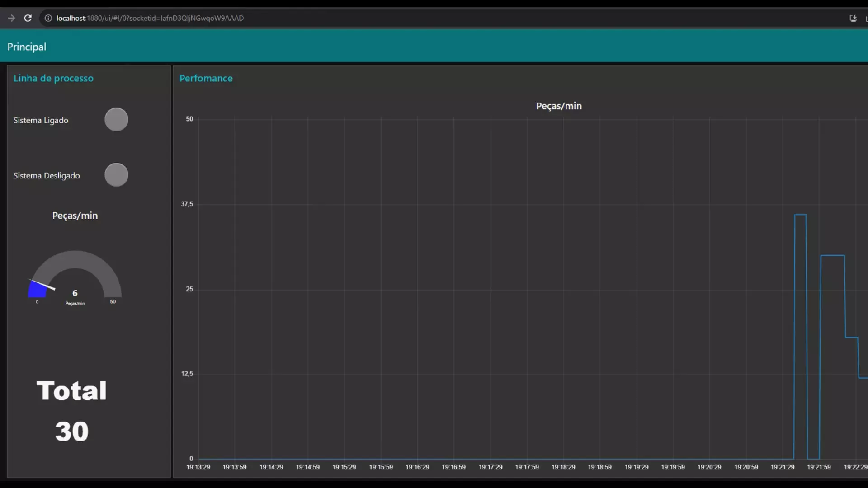868x488 pixels.
Task: Click the x-axis time 19:19:29
Action: tap(637, 467)
